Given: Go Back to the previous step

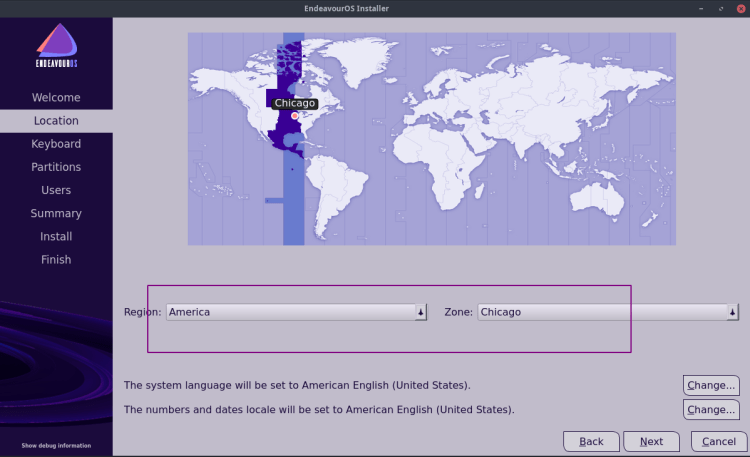Looking at the screenshot, I should 591,441.
